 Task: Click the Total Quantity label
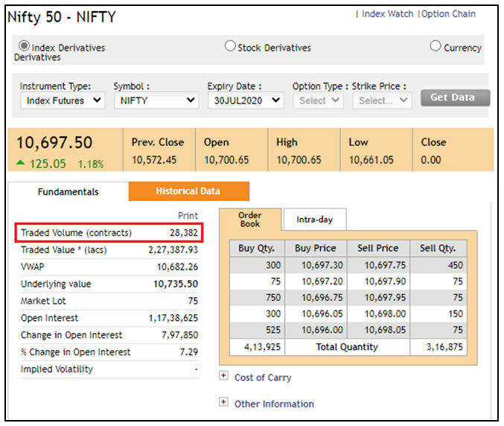tap(347, 347)
